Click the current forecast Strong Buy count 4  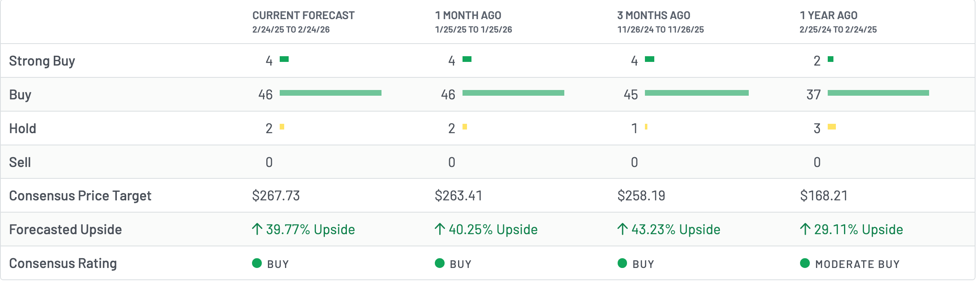coord(269,61)
